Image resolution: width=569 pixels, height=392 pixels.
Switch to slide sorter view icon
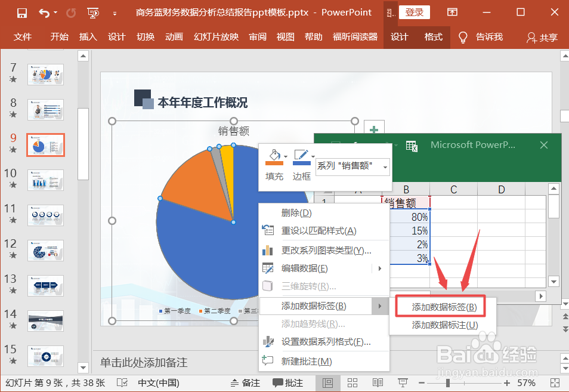tap(352, 383)
